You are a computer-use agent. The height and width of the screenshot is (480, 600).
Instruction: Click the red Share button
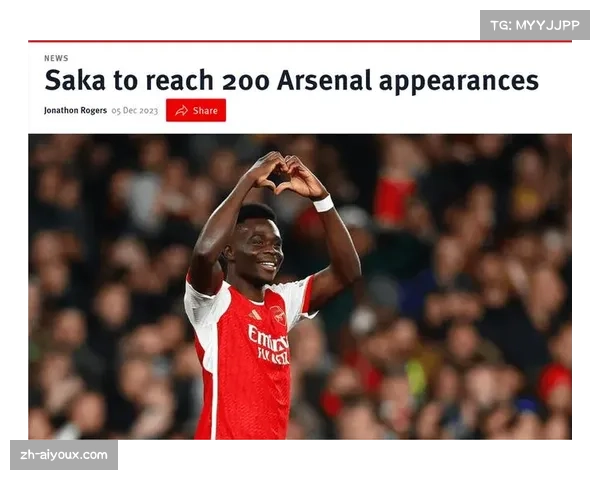(196, 110)
